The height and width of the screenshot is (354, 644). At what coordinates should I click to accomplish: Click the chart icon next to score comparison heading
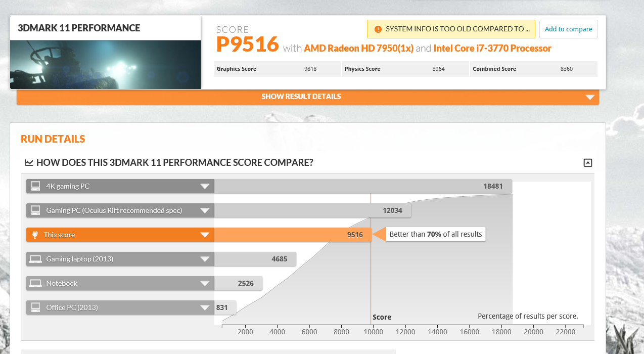29,163
